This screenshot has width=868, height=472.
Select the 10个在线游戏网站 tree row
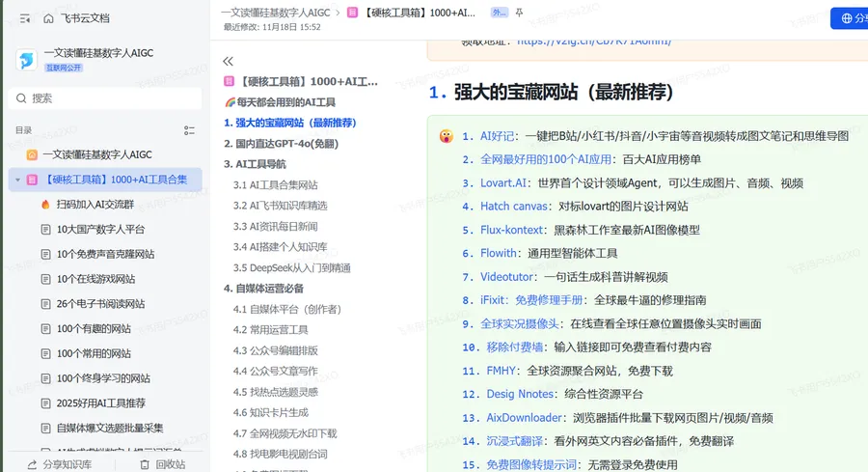105,279
